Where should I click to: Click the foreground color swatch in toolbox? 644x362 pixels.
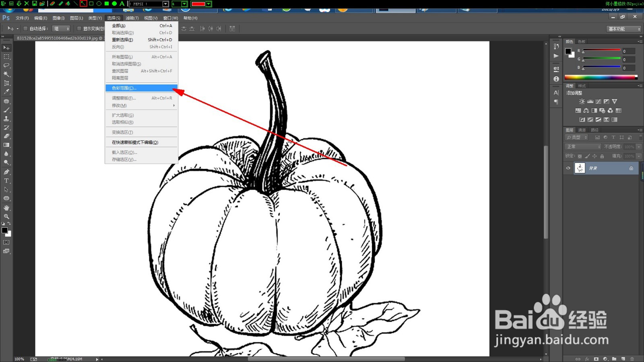tap(4, 230)
